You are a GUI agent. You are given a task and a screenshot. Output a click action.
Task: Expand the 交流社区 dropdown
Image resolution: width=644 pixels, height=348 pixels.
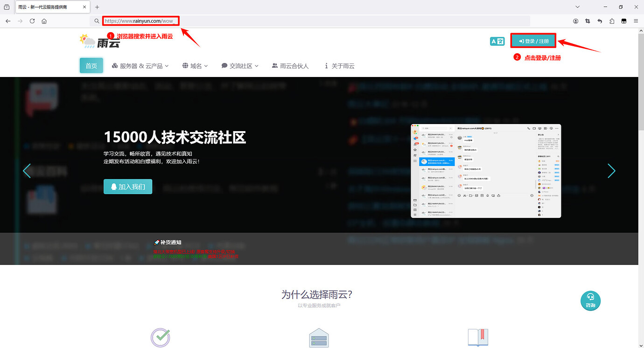coord(239,65)
